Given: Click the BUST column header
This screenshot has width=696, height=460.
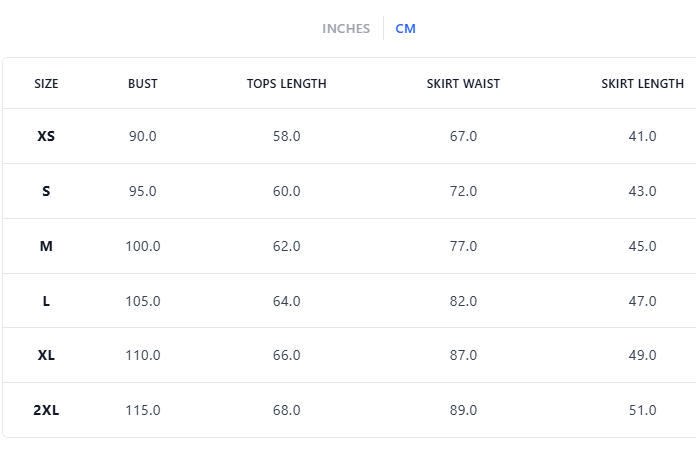Looking at the screenshot, I should point(143,84).
